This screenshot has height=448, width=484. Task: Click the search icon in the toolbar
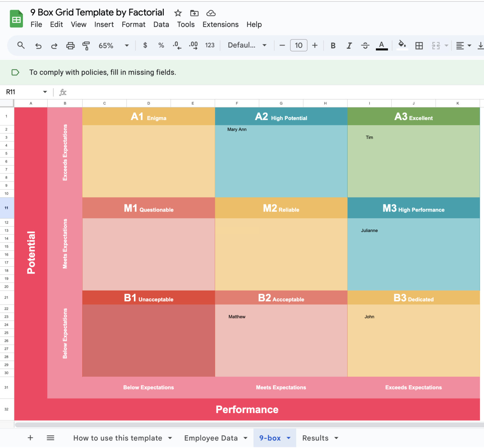click(21, 45)
